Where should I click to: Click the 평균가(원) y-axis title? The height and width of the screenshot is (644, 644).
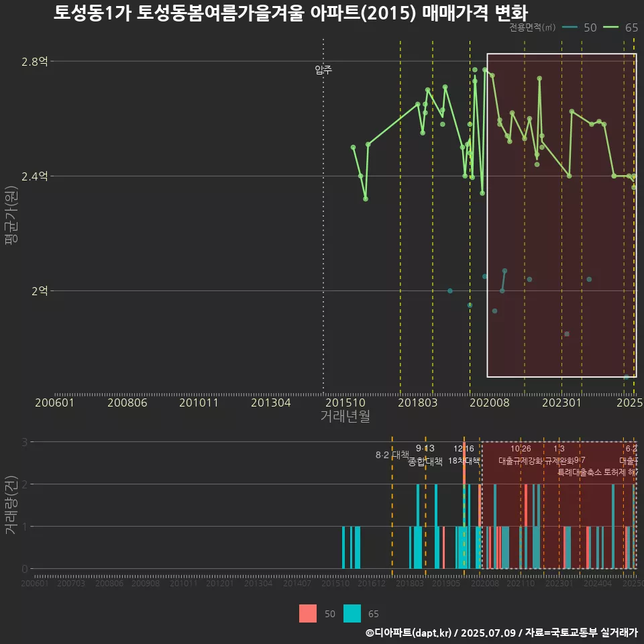pos(11,215)
